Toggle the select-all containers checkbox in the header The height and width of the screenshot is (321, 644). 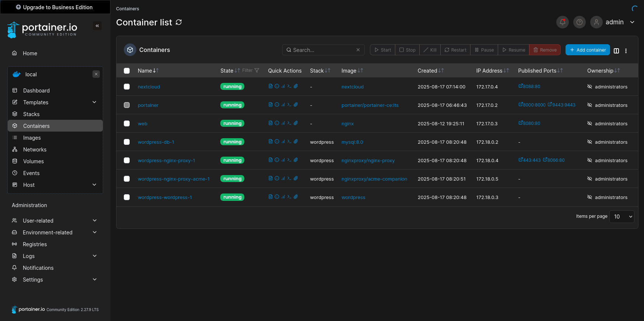click(x=127, y=71)
